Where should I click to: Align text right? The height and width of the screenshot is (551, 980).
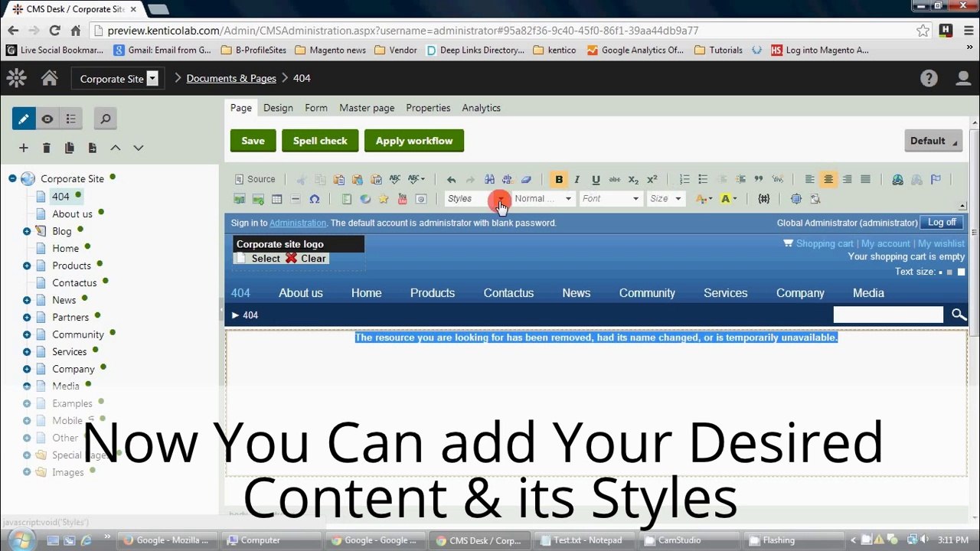[x=847, y=179]
